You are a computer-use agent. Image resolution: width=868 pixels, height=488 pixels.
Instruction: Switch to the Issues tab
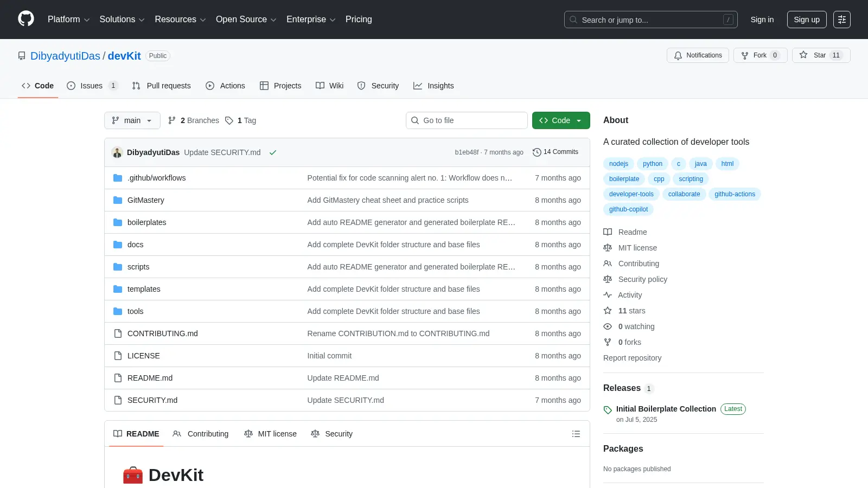point(92,86)
